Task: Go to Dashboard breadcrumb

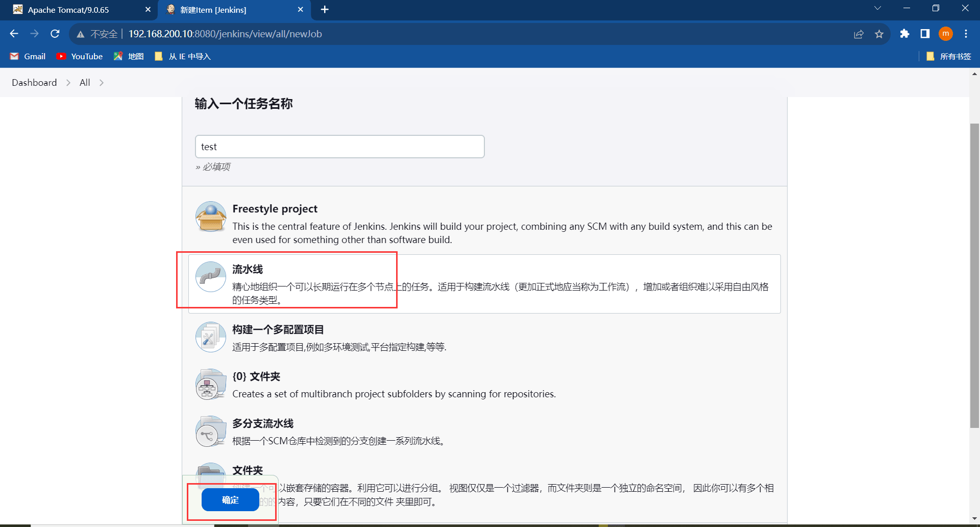Action: (x=34, y=83)
